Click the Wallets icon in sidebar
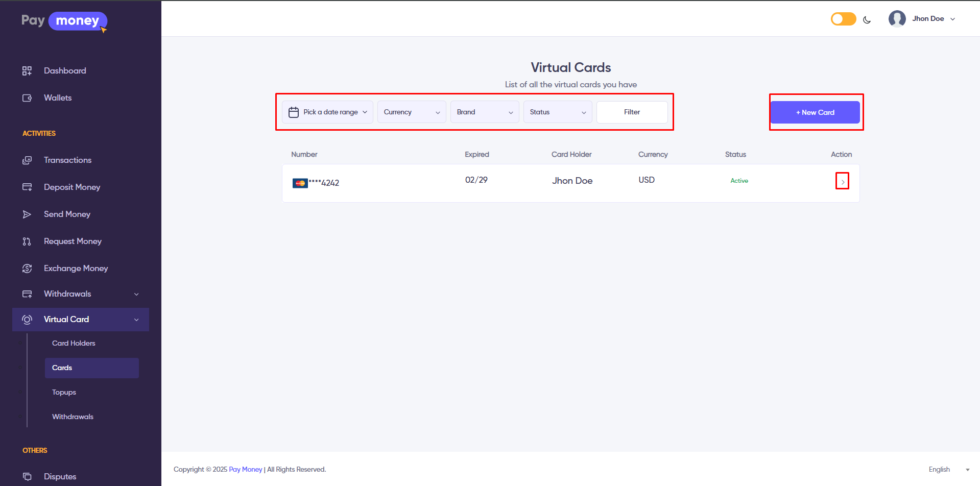Viewport: 980px width, 486px height. pyautogui.click(x=27, y=98)
